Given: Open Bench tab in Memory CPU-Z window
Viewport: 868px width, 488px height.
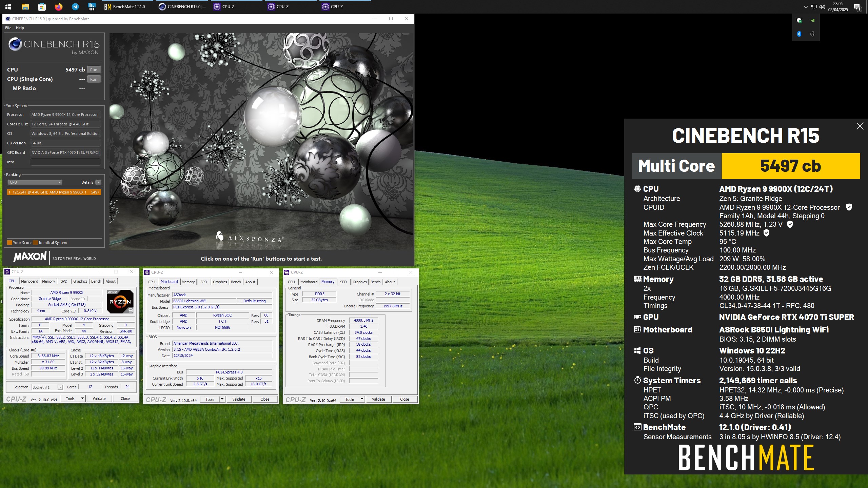Looking at the screenshot, I should point(376,282).
